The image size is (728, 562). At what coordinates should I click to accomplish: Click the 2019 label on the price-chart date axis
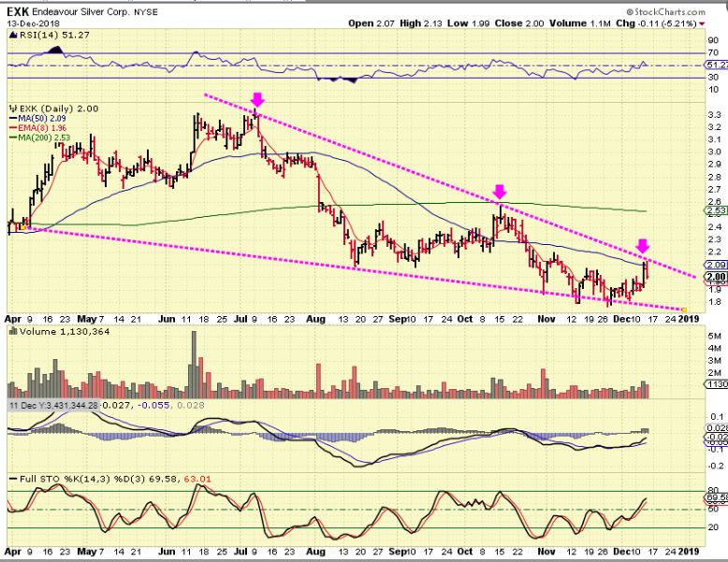coord(689,319)
